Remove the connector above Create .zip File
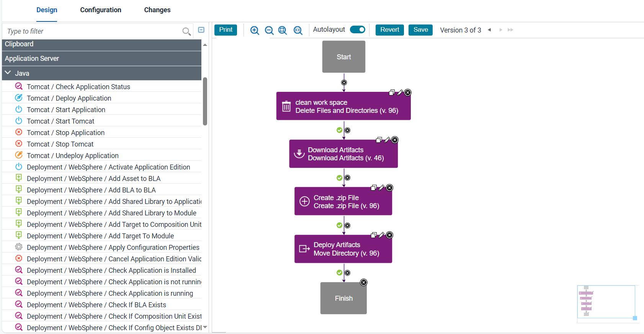Screen dimensions: 644x334 (x=347, y=178)
